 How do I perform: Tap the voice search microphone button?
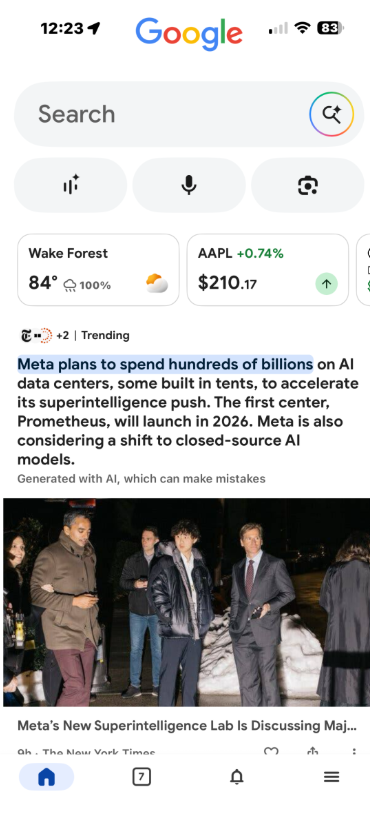coord(189,185)
